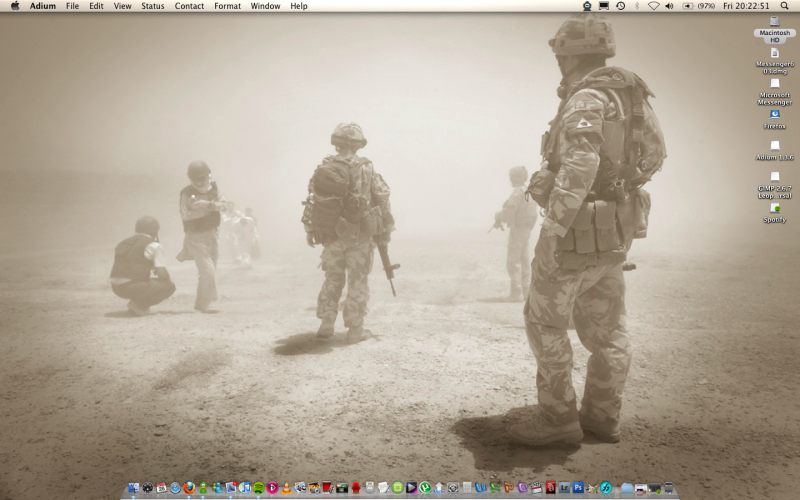Open Safari from the dock
This screenshot has height=500, width=800.
175,488
